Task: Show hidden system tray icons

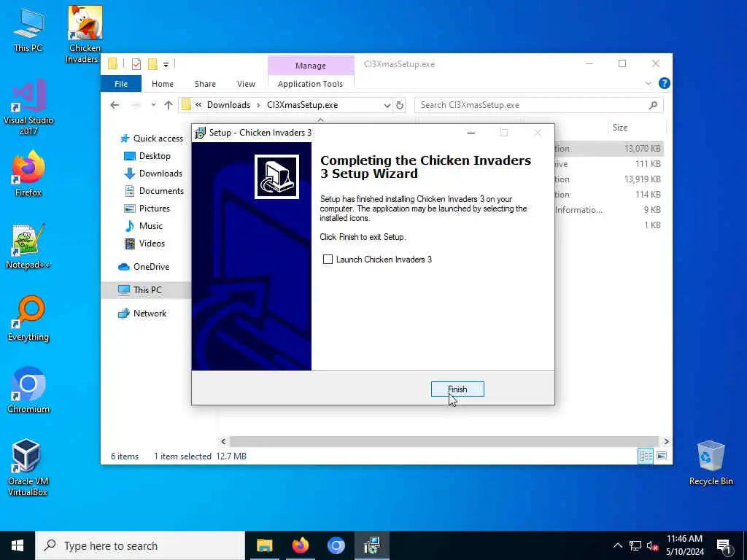Action: (x=617, y=545)
